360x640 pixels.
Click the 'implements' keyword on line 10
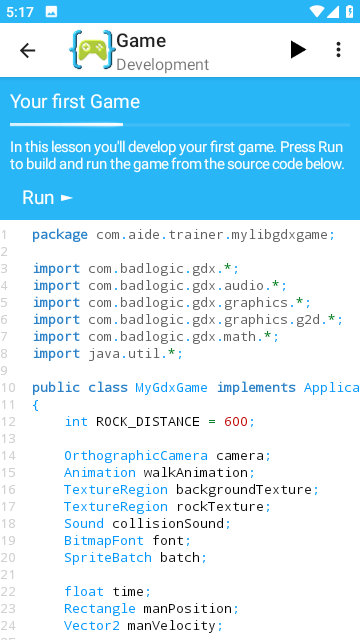click(x=256, y=387)
